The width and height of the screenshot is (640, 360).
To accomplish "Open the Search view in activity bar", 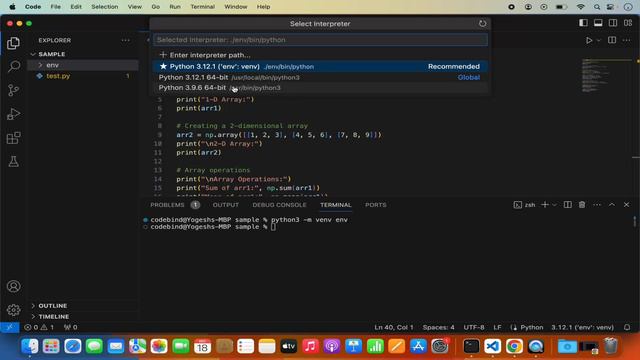I will [x=13, y=67].
